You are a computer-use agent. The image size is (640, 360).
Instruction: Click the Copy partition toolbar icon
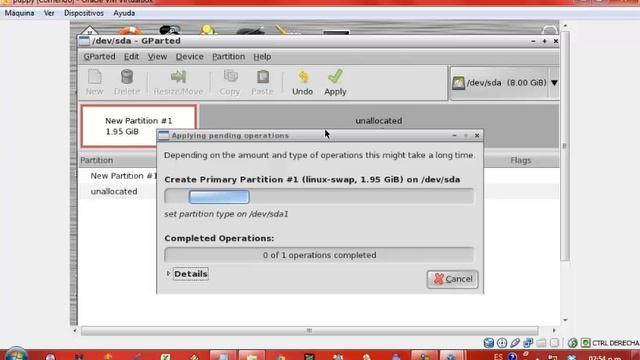230,76
